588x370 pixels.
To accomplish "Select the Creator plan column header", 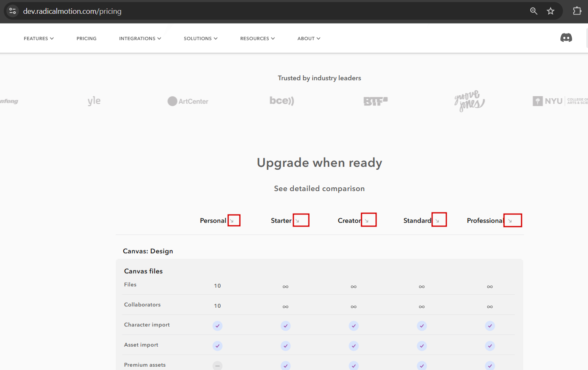I will (x=349, y=221).
